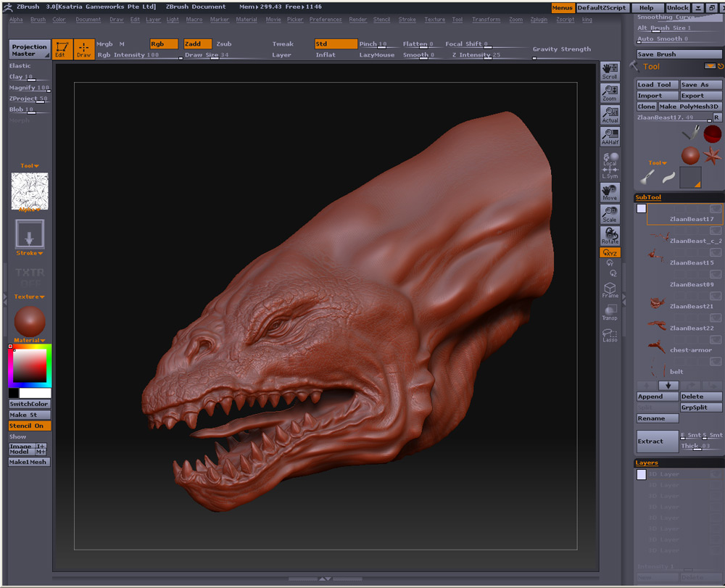Viewport: 725px width, 588px height.
Task: Click the TXTR OFF texture thumbnail
Action: [x=30, y=278]
